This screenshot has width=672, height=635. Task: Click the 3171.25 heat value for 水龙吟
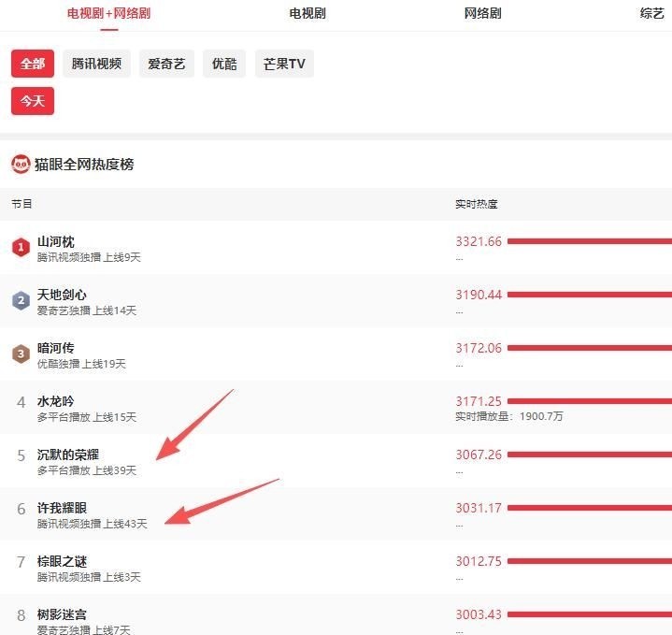[479, 401]
